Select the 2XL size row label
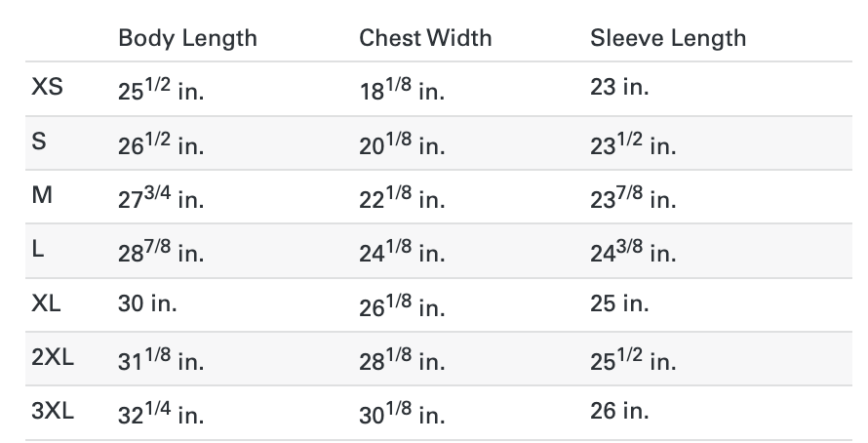 (53, 357)
